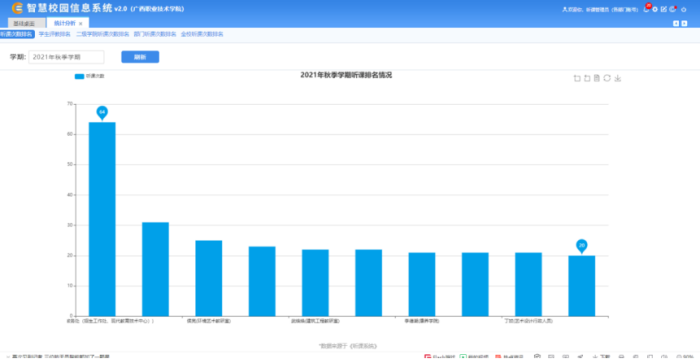Download the chart as image
The width and height of the screenshot is (700, 363).
(x=617, y=78)
